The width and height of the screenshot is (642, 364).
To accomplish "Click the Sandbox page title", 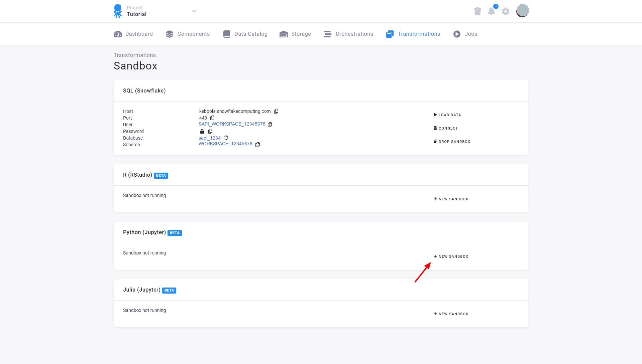I will (135, 66).
